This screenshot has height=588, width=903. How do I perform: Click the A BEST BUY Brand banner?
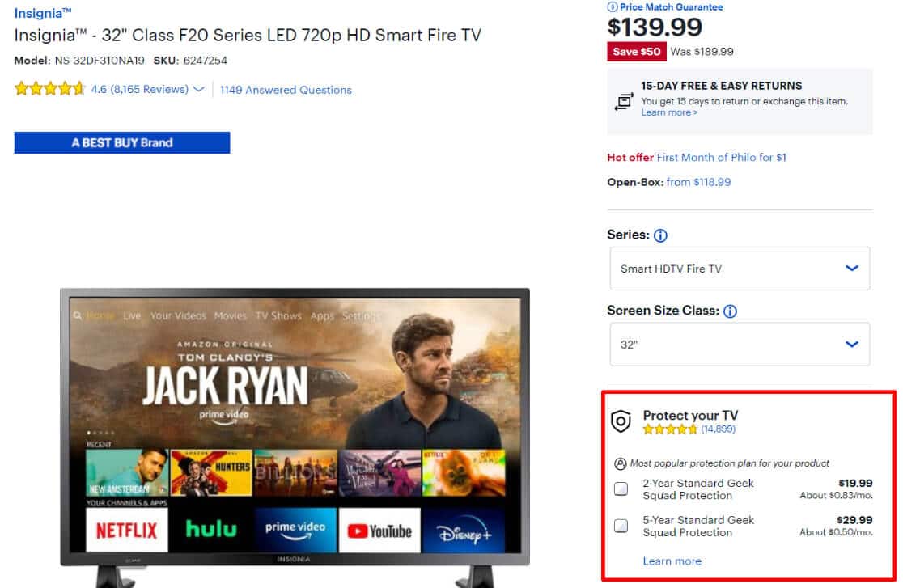121,142
